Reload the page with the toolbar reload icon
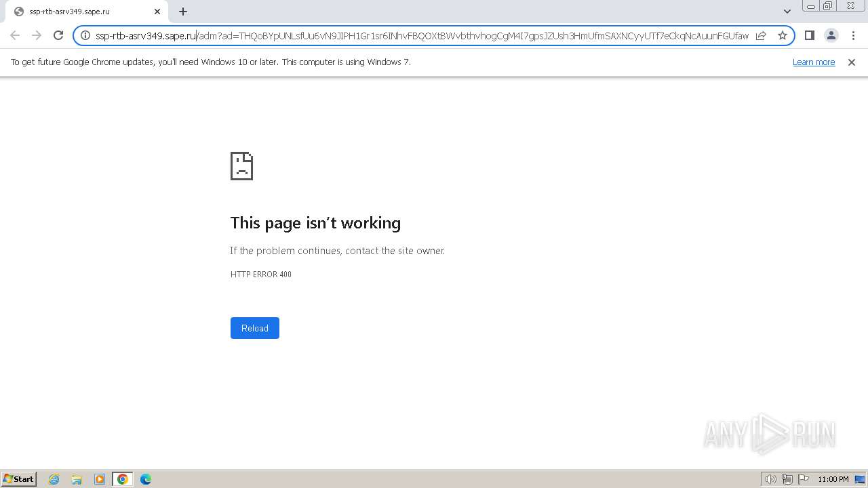Image resolution: width=868 pixels, height=488 pixels. click(58, 35)
